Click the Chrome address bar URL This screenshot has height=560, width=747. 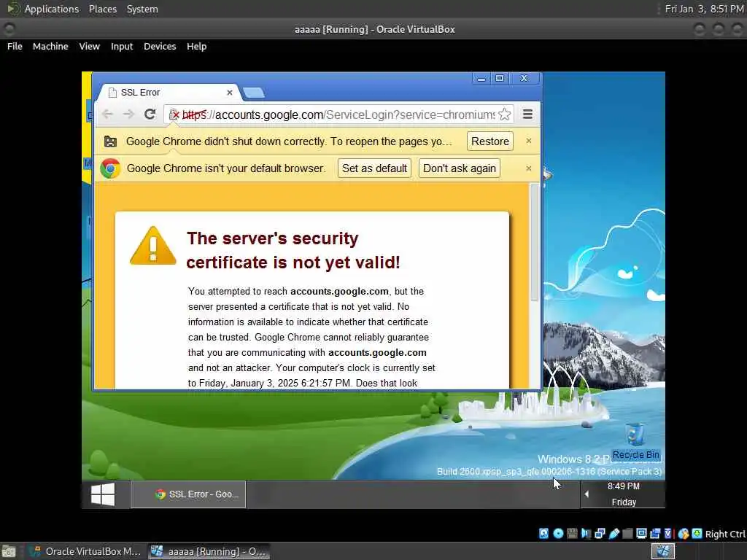338,114
